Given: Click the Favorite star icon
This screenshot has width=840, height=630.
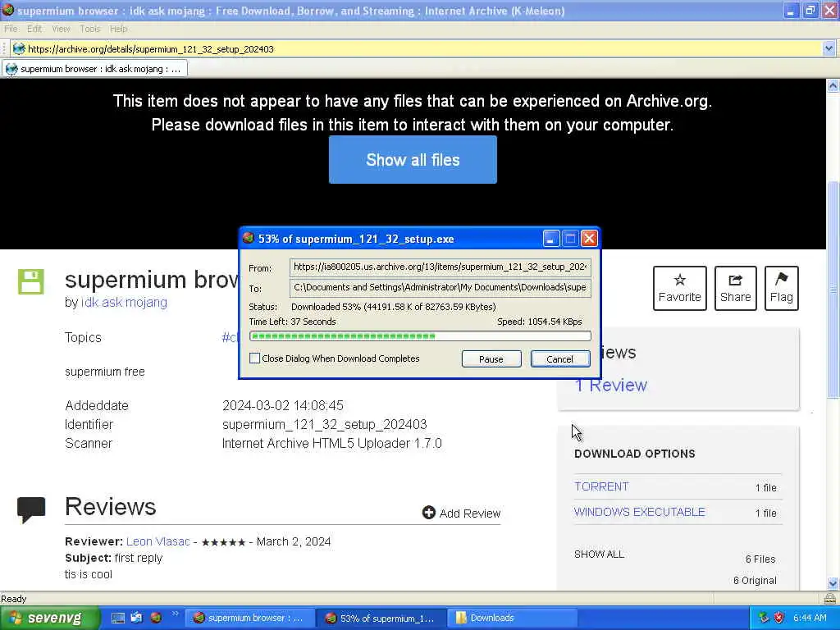Looking at the screenshot, I should click(x=679, y=280).
